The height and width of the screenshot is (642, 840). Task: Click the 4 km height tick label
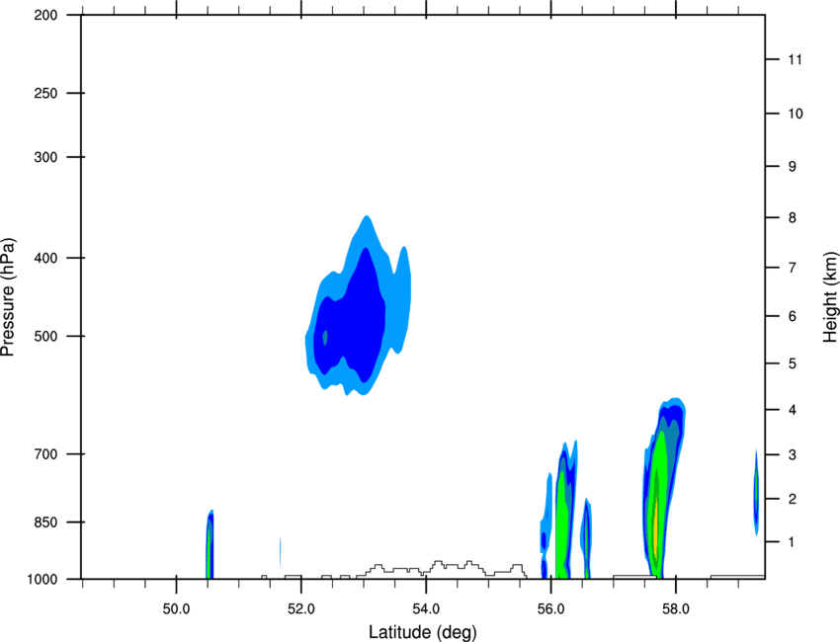tap(793, 410)
